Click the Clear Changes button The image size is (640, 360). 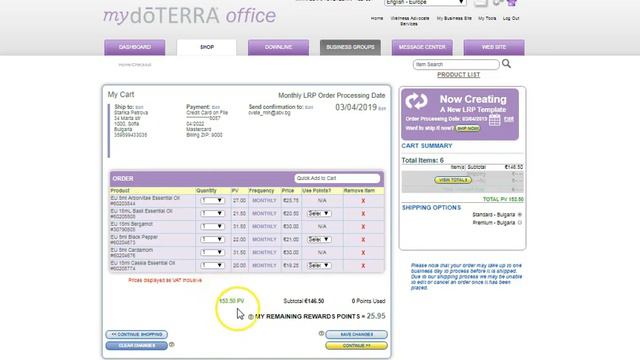tap(137, 346)
